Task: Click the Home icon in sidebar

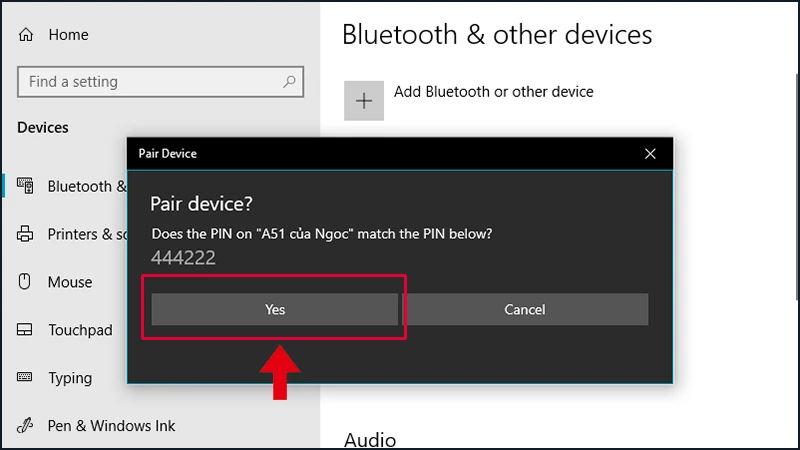Action: [26, 35]
